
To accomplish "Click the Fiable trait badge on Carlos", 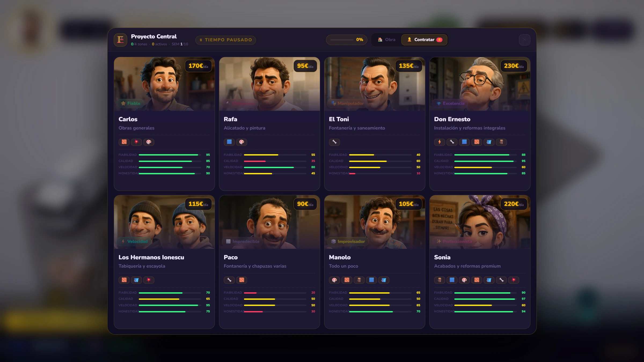I will (131, 104).
